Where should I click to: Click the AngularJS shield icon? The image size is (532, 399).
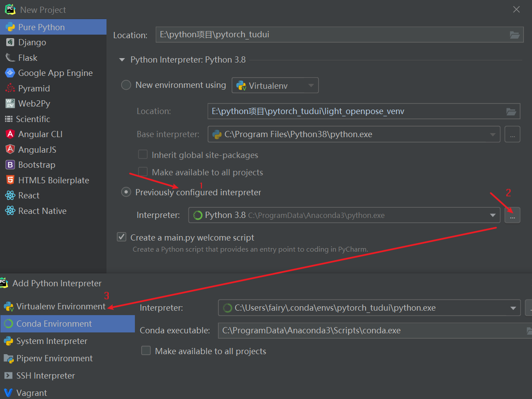click(x=10, y=149)
